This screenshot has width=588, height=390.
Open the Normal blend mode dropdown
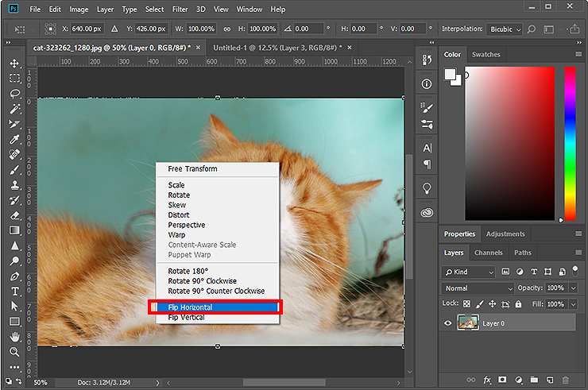point(478,288)
